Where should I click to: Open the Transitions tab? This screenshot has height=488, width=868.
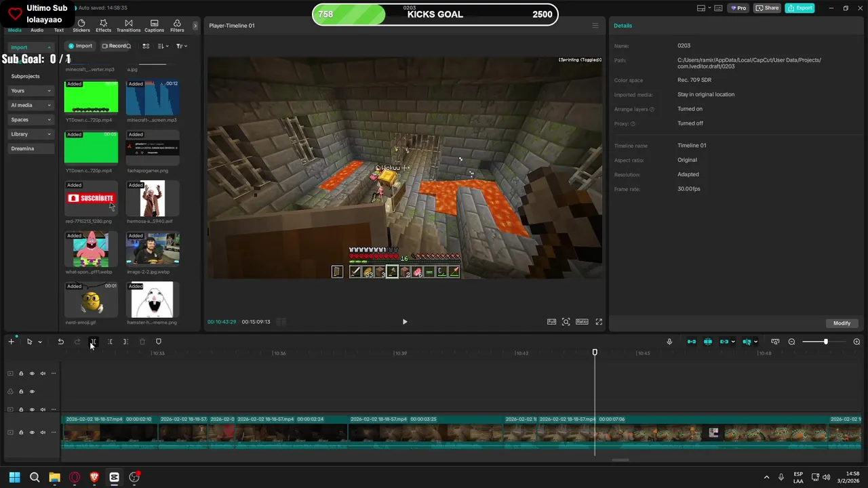coord(128,26)
